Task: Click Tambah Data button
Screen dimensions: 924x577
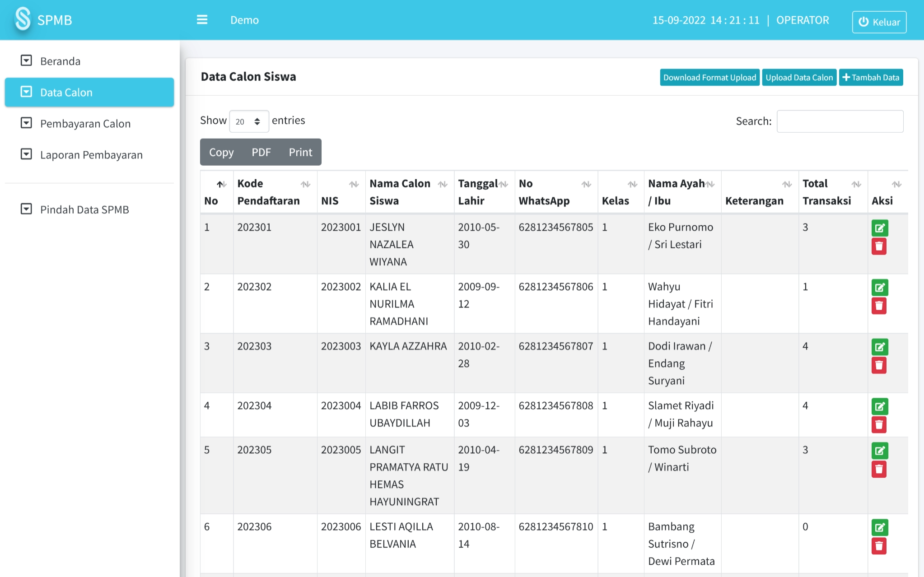Action: [871, 77]
